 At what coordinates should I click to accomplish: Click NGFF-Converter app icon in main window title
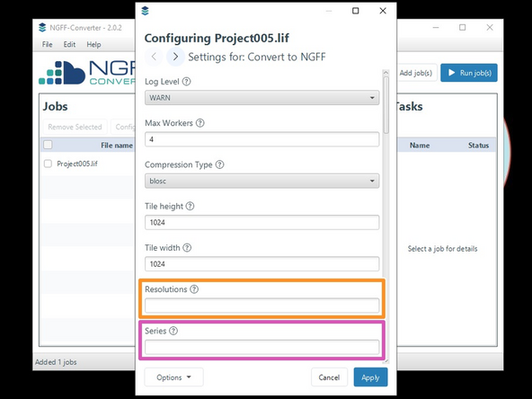[x=42, y=28]
